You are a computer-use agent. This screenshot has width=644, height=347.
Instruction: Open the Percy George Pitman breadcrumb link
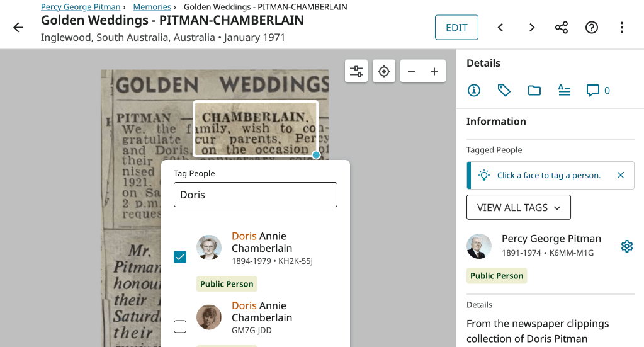click(81, 7)
